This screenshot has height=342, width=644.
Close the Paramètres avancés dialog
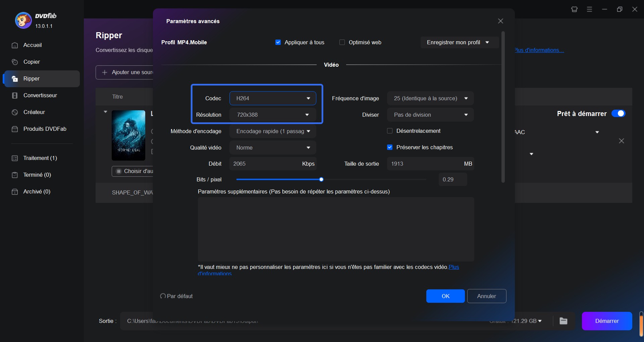click(500, 21)
